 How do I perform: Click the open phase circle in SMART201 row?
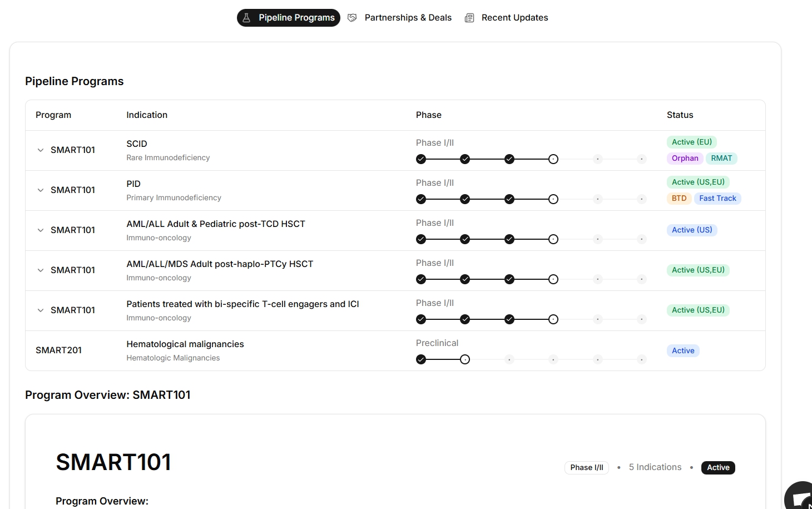point(465,359)
